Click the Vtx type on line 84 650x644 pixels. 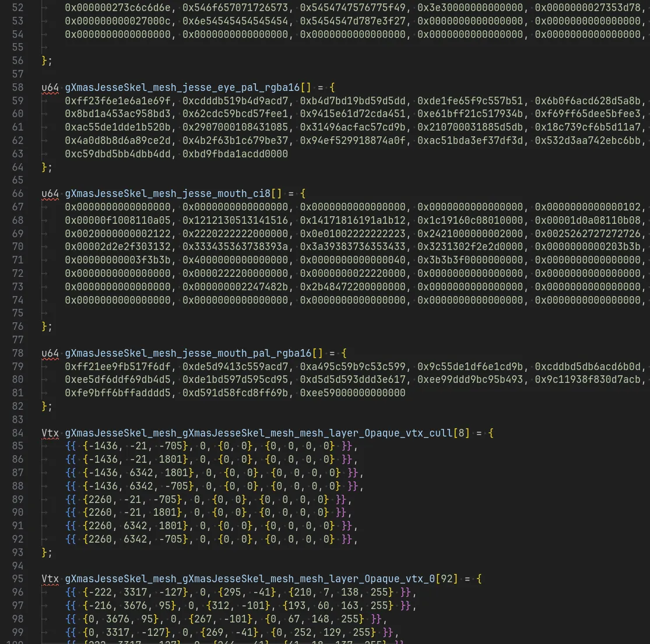click(x=50, y=433)
